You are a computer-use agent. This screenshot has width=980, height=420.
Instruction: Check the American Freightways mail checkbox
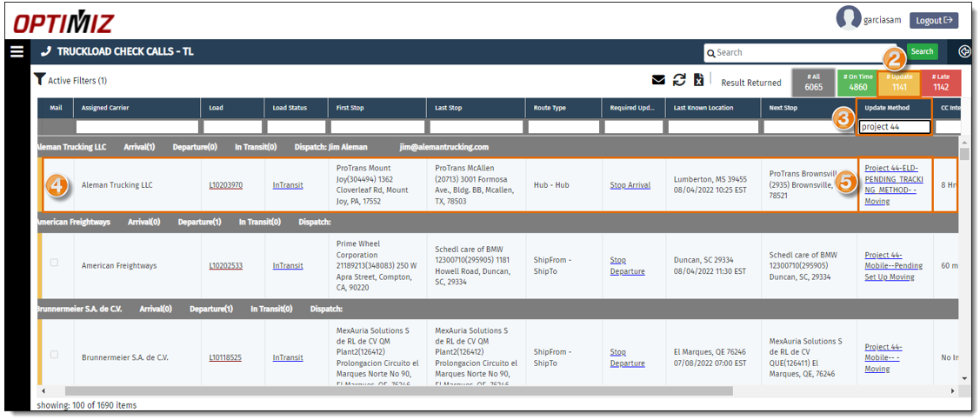(x=55, y=263)
